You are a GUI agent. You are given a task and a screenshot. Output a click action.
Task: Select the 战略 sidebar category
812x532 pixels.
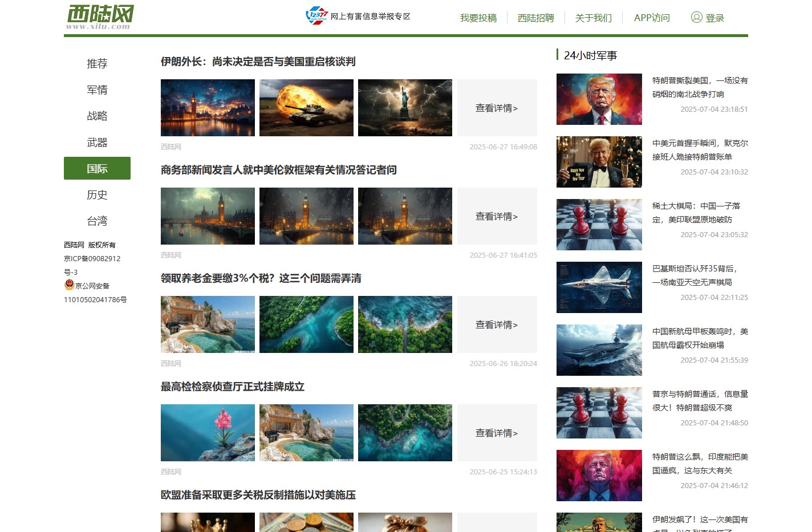pyautogui.click(x=97, y=116)
